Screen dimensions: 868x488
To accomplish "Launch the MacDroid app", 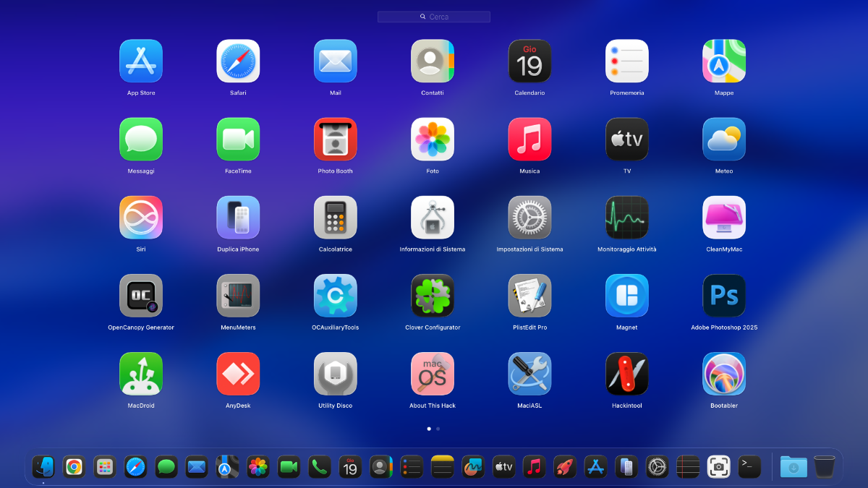I will [x=141, y=374].
